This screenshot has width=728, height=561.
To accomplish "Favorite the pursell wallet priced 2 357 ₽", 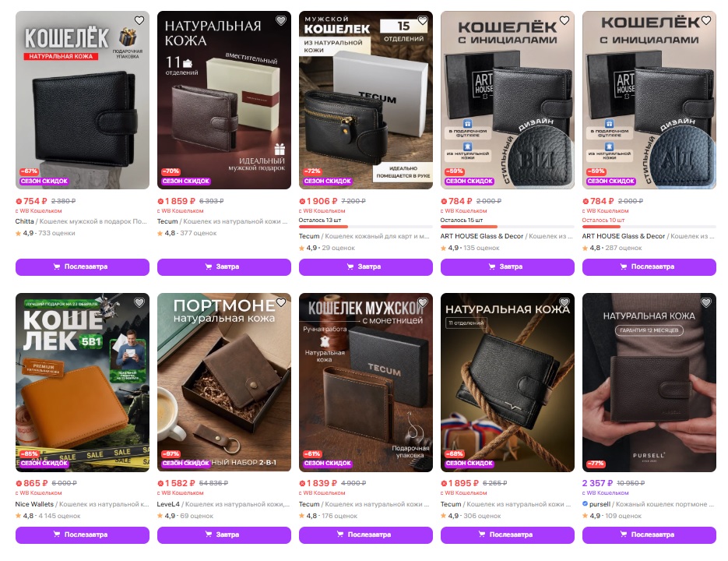I will point(705,302).
